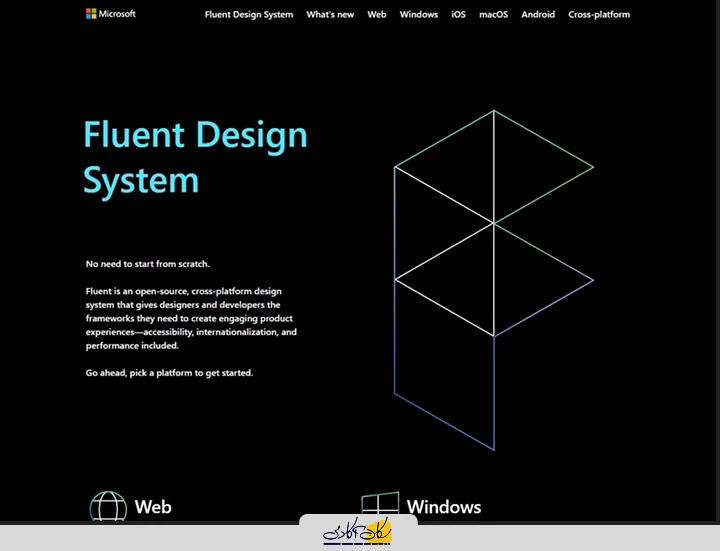Image resolution: width=720 pixels, height=551 pixels.
Task: Open the Cross-platform navigation item
Action: (599, 15)
